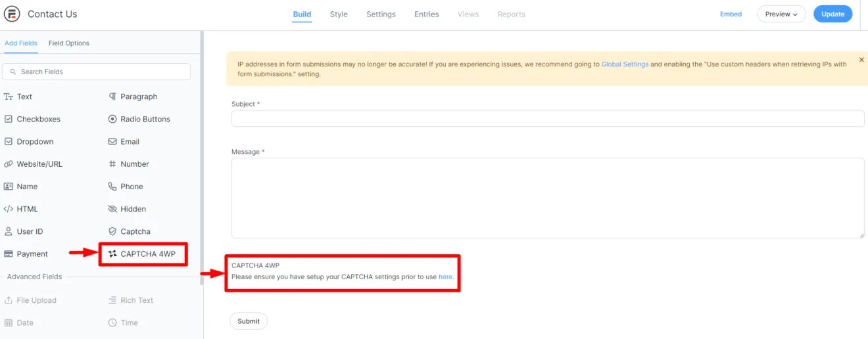The height and width of the screenshot is (339, 868).
Task: Add a Paragraph field icon
Action: pos(112,97)
